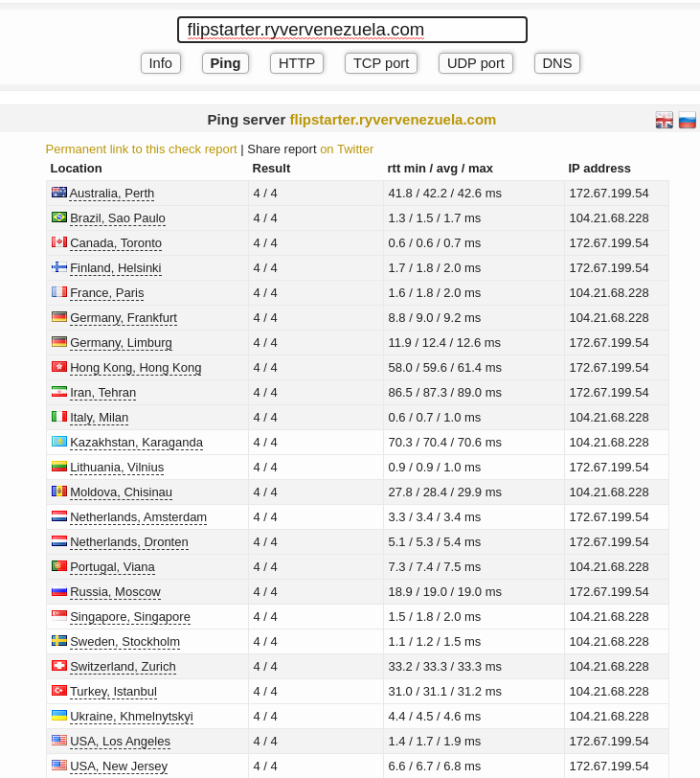Click the flag next to Germany, Limburg
Image resolution: width=700 pixels, height=778 pixels.
[x=59, y=341]
